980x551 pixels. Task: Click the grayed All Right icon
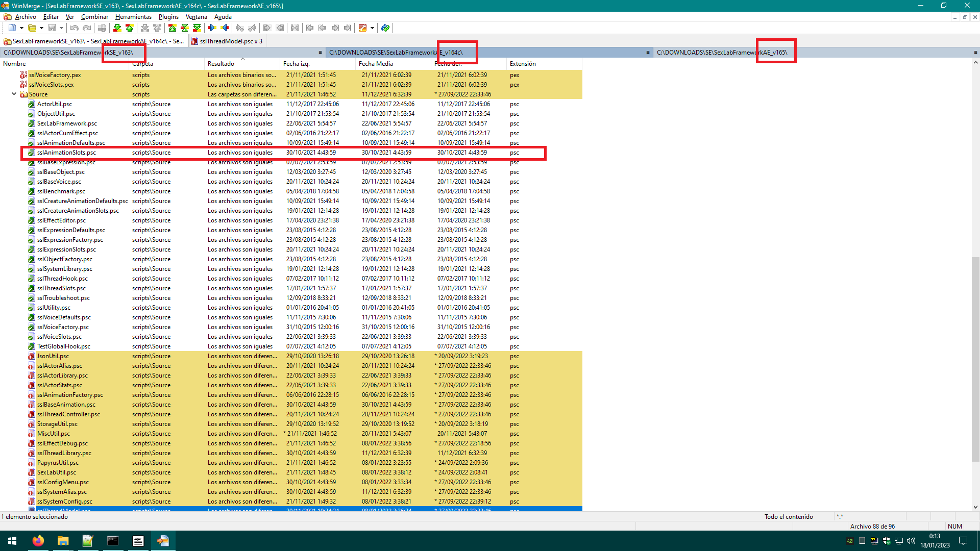(x=267, y=28)
